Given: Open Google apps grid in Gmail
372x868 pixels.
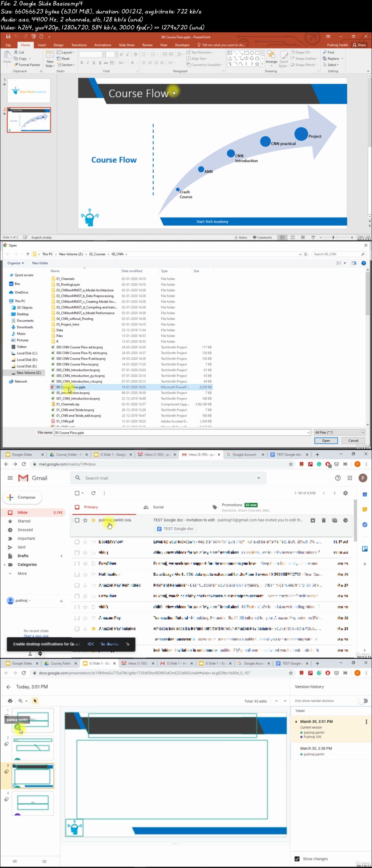Looking at the screenshot, I should click(350, 478).
